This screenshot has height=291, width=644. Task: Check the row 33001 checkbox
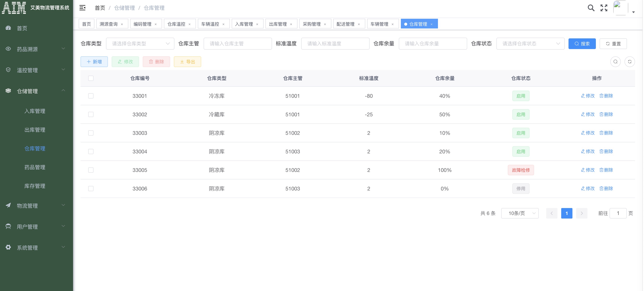click(x=91, y=96)
